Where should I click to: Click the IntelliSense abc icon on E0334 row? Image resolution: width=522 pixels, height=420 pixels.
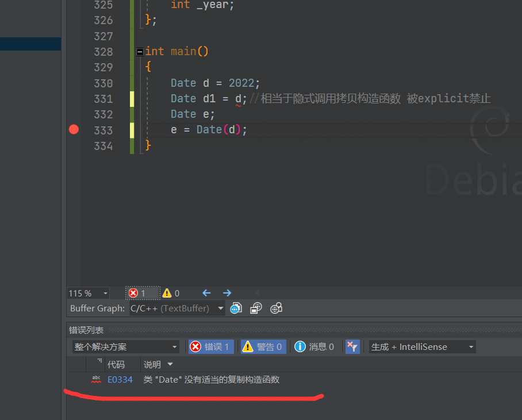click(96, 379)
